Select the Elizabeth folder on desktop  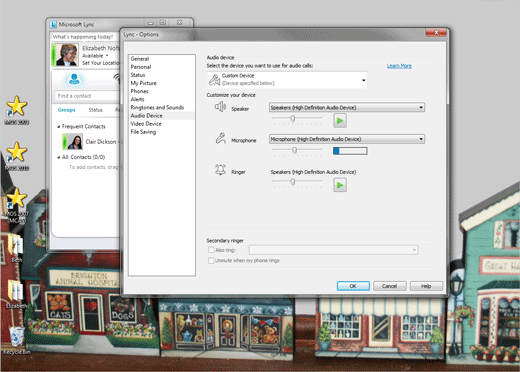point(15,291)
